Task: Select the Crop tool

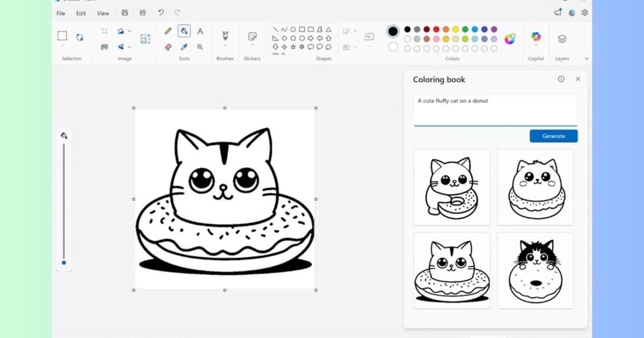Action: 105,31
